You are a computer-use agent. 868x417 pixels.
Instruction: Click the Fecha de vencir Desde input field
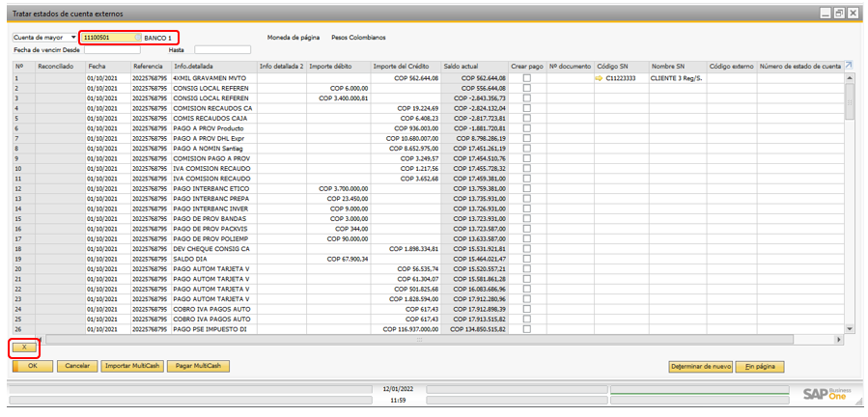click(x=113, y=49)
